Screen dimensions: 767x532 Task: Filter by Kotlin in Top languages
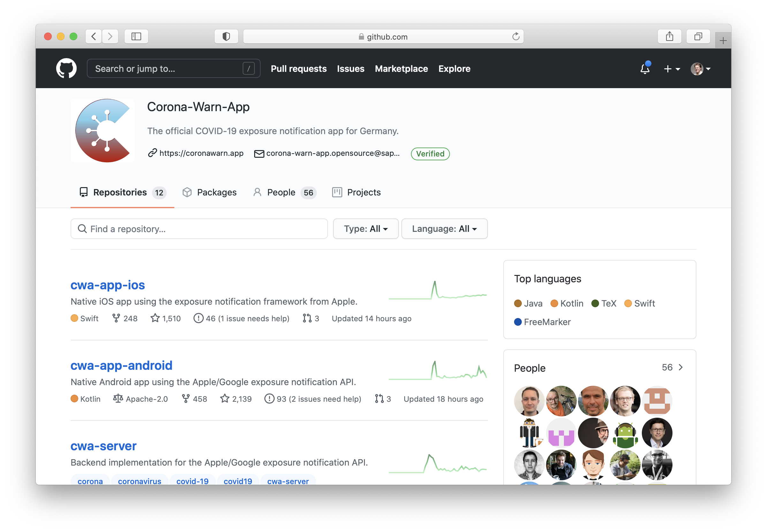pos(567,303)
